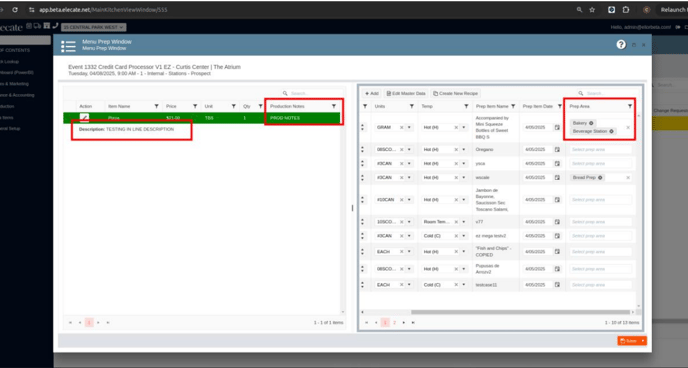Screen dimensions: 688x368
Task: Open Sales & Marketing in the sidebar
Action: click(14, 84)
